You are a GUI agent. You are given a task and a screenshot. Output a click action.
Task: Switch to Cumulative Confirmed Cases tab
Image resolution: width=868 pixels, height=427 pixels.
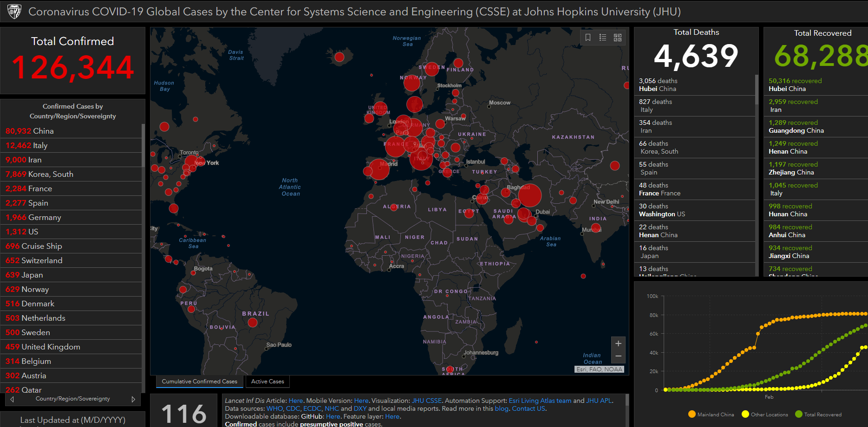[200, 382]
